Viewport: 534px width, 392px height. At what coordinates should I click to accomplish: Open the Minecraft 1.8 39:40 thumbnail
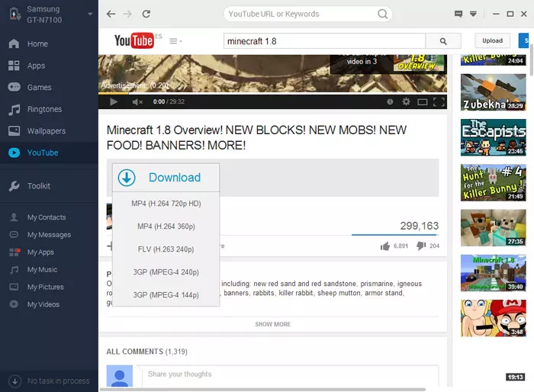pos(493,273)
